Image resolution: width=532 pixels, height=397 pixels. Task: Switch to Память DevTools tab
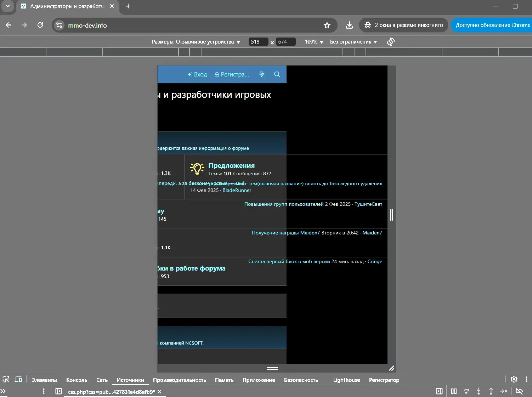coord(224,380)
